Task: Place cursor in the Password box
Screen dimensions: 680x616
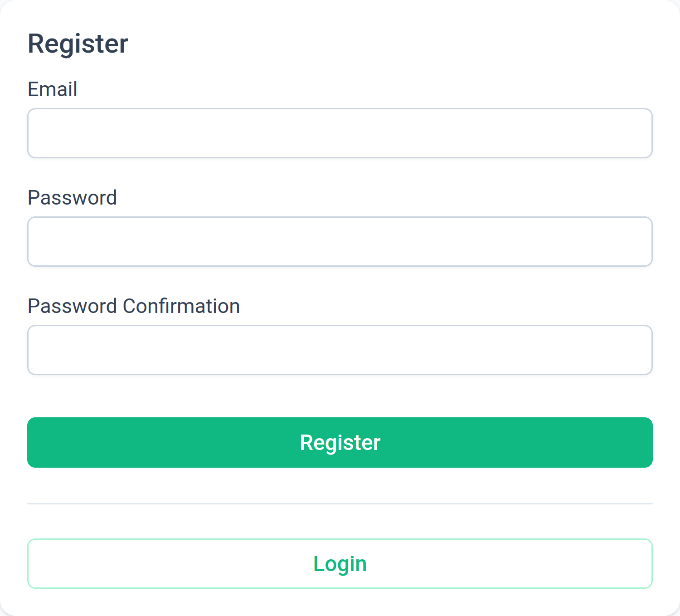Action: tap(340, 241)
